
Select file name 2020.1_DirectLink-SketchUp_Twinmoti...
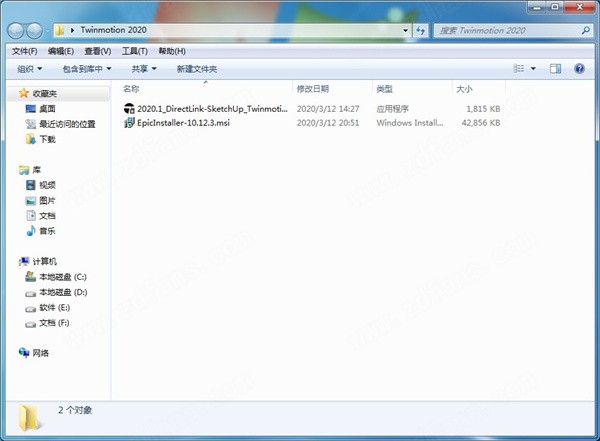212,109
